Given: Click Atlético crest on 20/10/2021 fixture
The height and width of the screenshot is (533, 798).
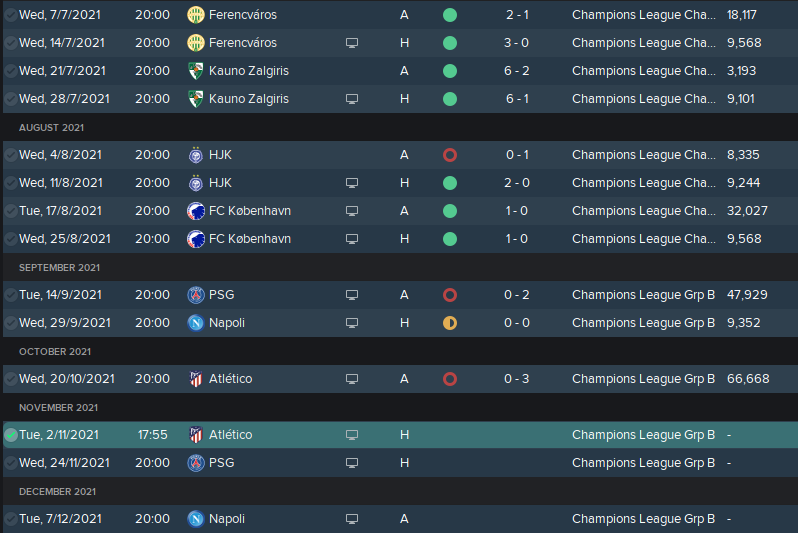Looking at the screenshot, I should pyautogui.click(x=195, y=379).
